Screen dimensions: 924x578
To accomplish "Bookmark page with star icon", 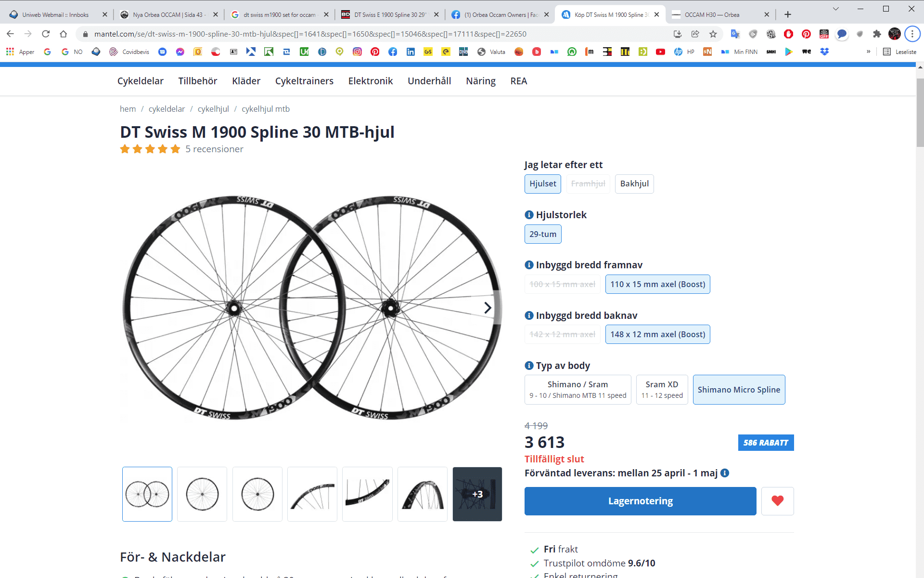I will 713,34.
